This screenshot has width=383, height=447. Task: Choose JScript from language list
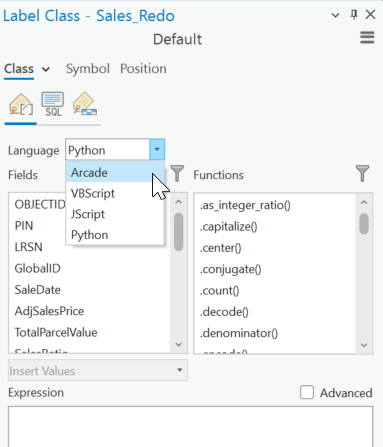click(x=115, y=214)
